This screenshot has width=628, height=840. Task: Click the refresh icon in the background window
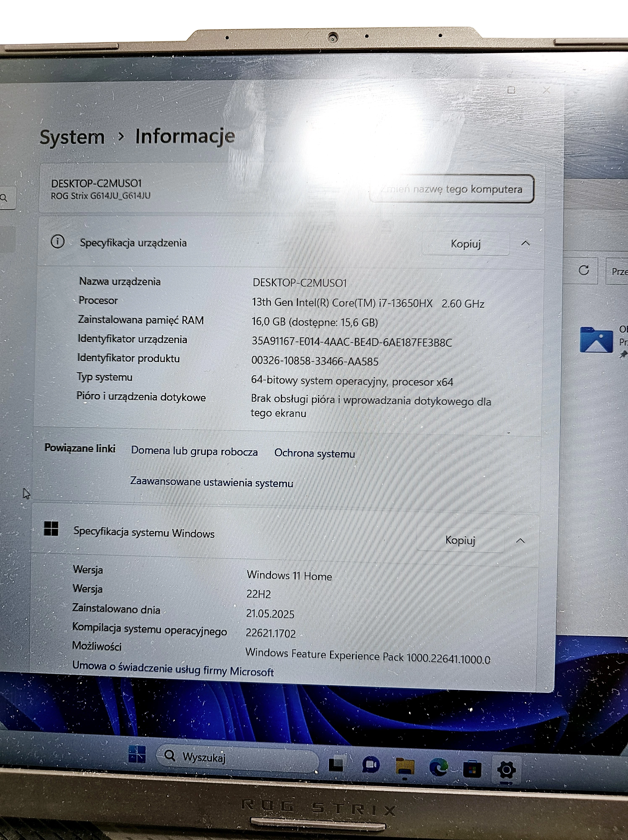[x=584, y=270]
